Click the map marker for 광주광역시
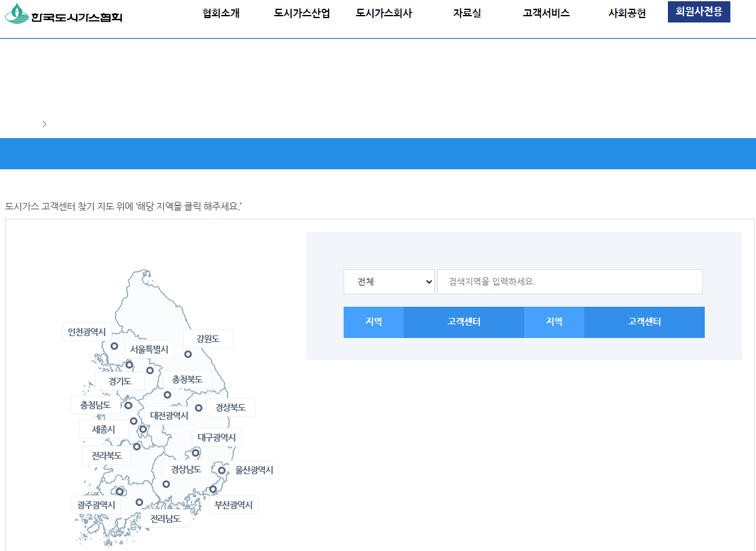Viewport: 756px width, 551px height. pyautogui.click(x=119, y=492)
